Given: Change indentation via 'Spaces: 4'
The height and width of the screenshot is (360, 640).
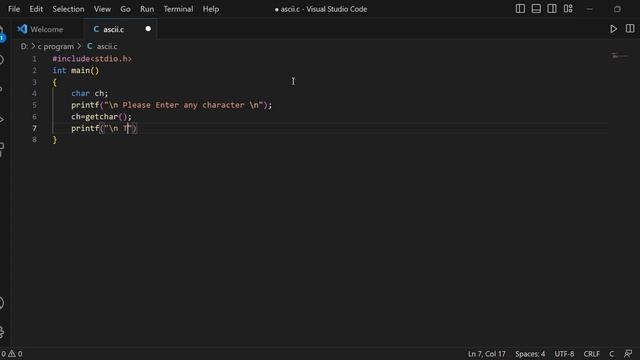Looking at the screenshot, I should pyautogui.click(x=530, y=354).
